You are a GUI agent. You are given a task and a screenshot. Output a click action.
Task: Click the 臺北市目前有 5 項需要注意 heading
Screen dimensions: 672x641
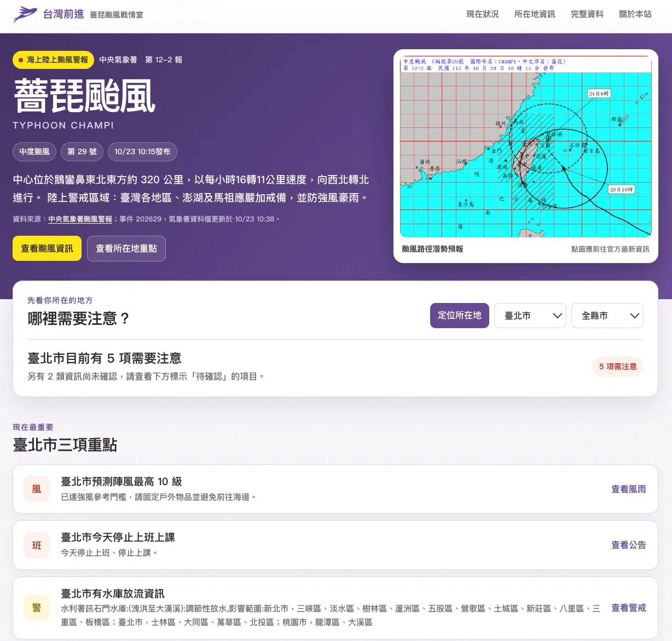coord(105,358)
